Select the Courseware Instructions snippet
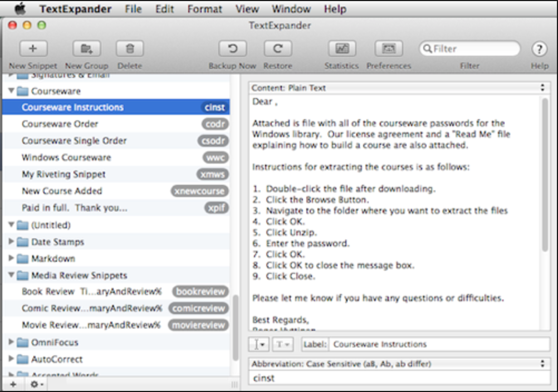The height and width of the screenshot is (392, 558). (x=116, y=107)
